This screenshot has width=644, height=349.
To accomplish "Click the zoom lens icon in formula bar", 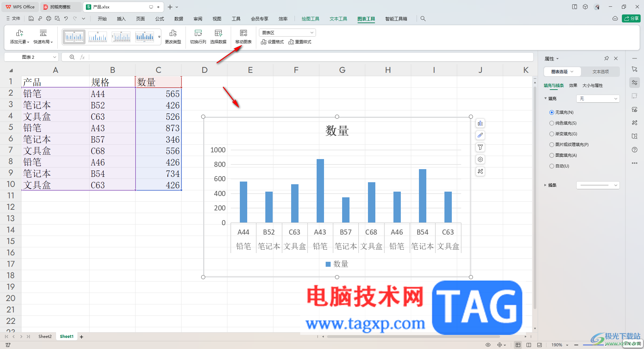I will tap(72, 57).
